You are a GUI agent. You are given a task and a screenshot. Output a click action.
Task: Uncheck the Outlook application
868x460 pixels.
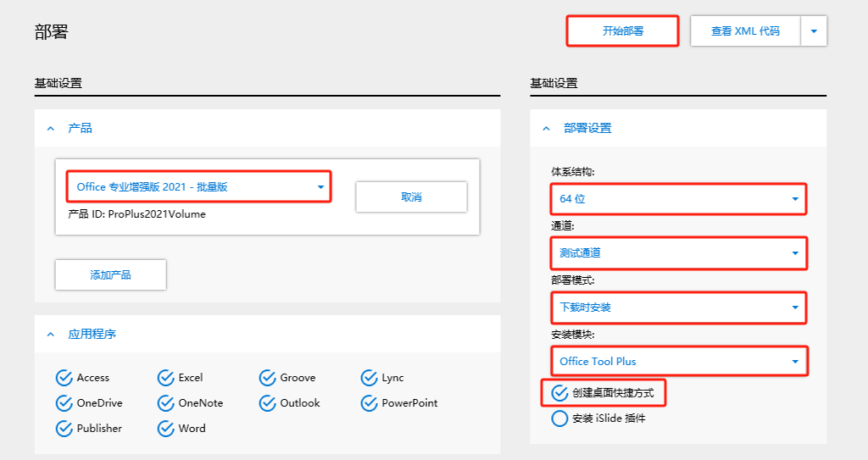(267, 403)
